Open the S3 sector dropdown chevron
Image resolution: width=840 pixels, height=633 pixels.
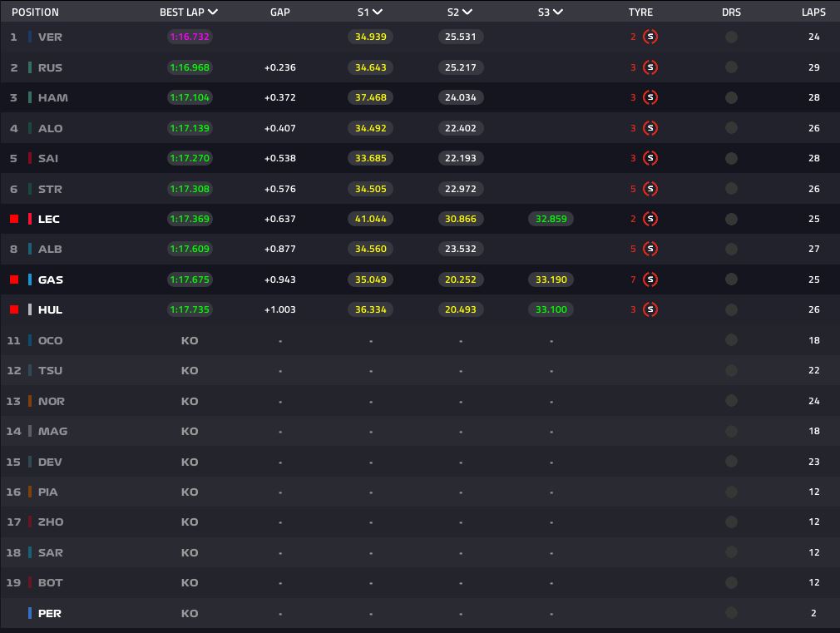pos(557,12)
